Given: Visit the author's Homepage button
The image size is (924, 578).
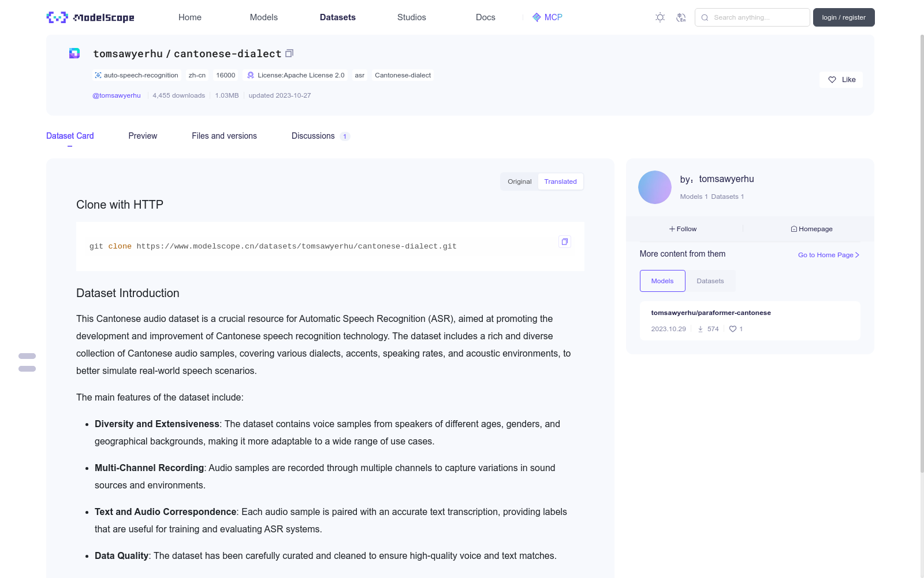Looking at the screenshot, I should [812, 229].
